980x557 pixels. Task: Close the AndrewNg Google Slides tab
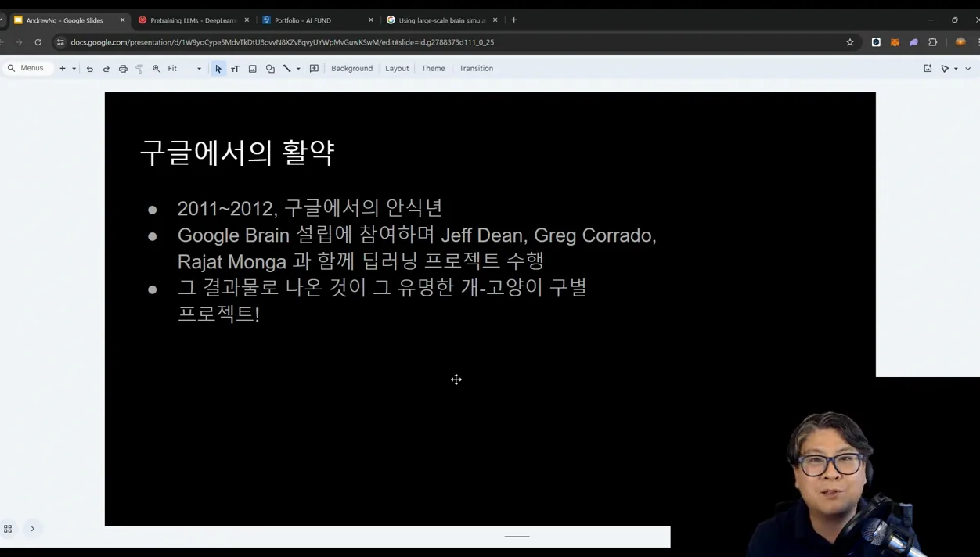click(122, 20)
